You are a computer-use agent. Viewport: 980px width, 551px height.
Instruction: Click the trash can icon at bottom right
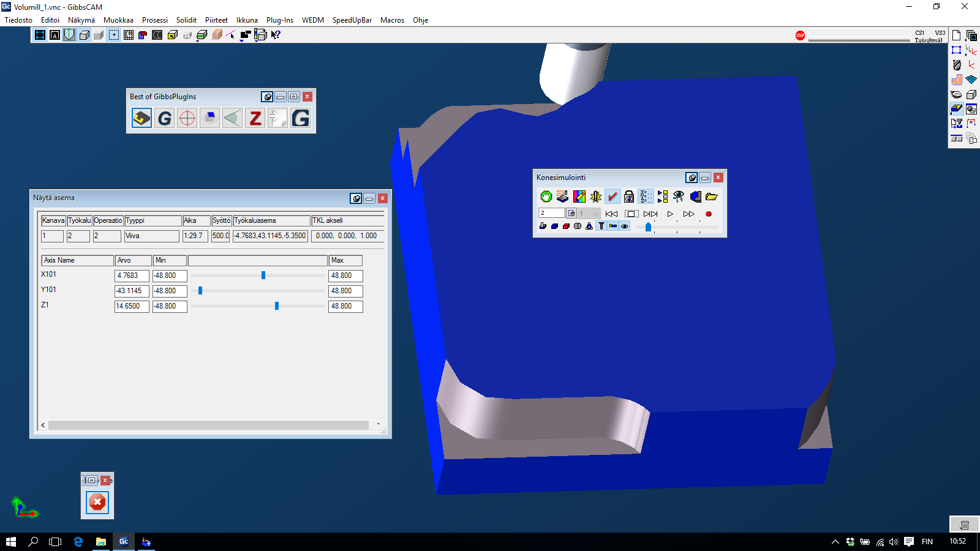tap(964, 525)
